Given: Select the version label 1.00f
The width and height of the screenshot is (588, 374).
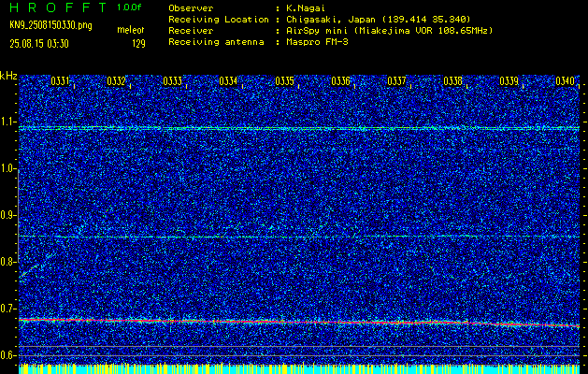Looking at the screenshot, I should (129, 7).
